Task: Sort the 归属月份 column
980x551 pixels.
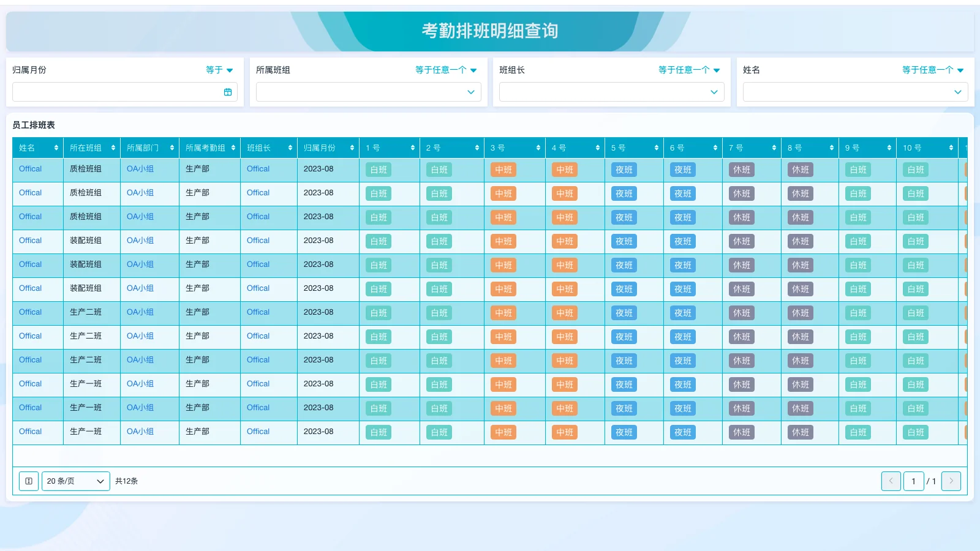Action: [x=352, y=148]
